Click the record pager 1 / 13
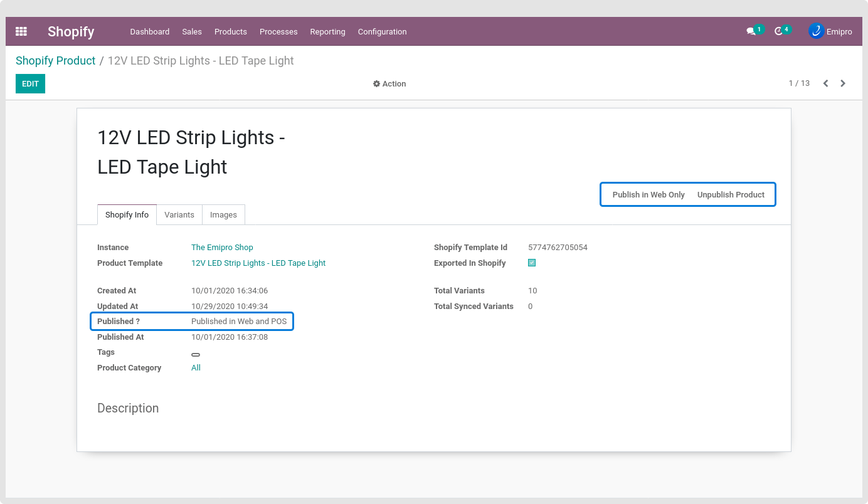This screenshot has width=868, height=504. click(x=799, y=83)
